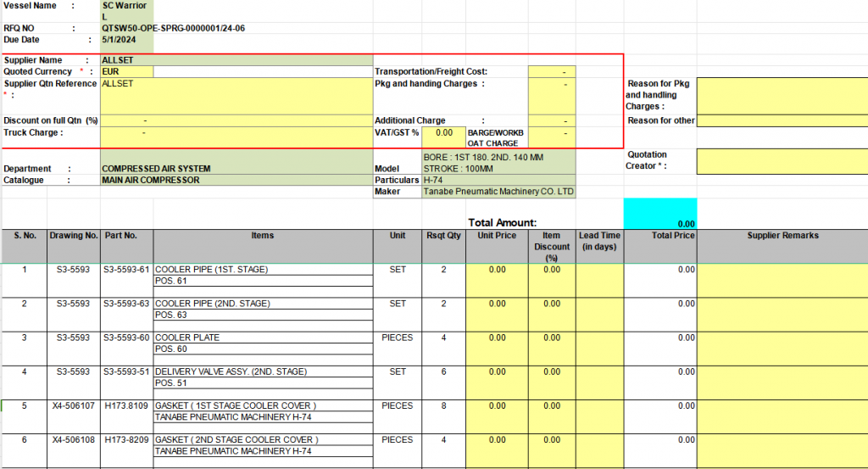Click the Reason for Pkg and handling Charges field

782,94
